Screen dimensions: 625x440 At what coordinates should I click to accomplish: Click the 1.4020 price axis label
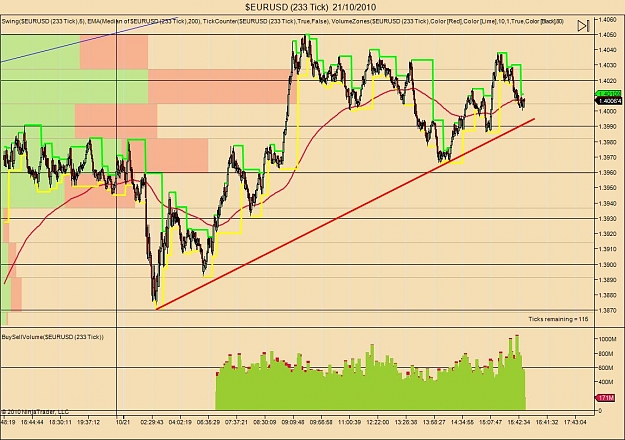pos(607,81)
